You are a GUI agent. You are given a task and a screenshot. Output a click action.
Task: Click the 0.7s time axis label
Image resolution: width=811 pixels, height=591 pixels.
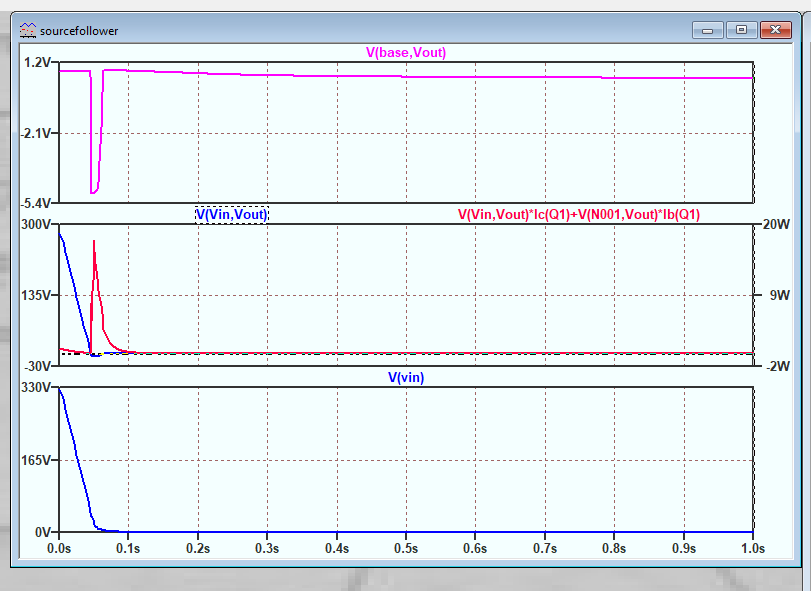(545, 549)
